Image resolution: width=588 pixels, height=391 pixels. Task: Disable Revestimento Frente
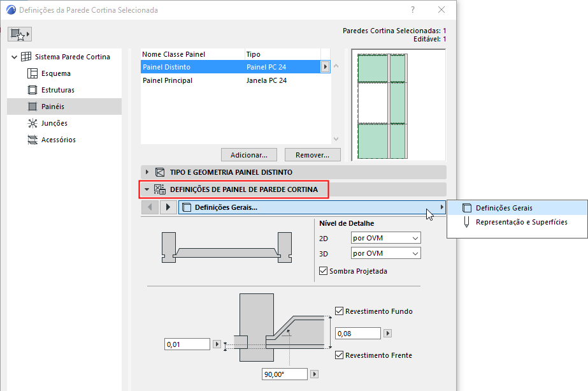pos(340,355)
